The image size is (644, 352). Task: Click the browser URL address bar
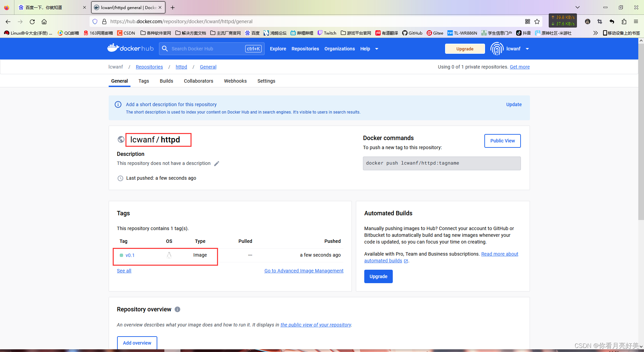315,21
